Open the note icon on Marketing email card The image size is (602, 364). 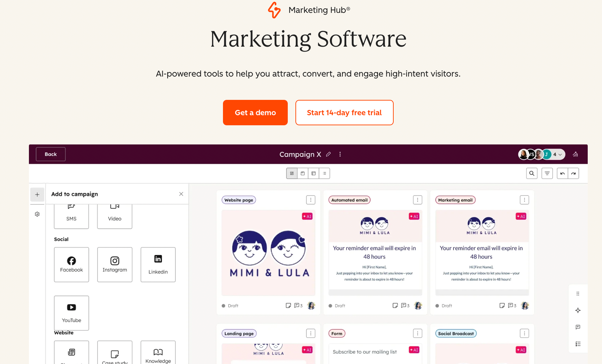pyautogui.click(x=502, y=306)
